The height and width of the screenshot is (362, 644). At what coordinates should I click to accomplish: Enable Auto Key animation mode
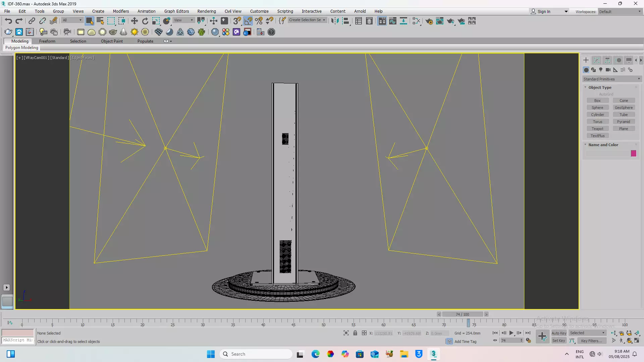(559, 333)
